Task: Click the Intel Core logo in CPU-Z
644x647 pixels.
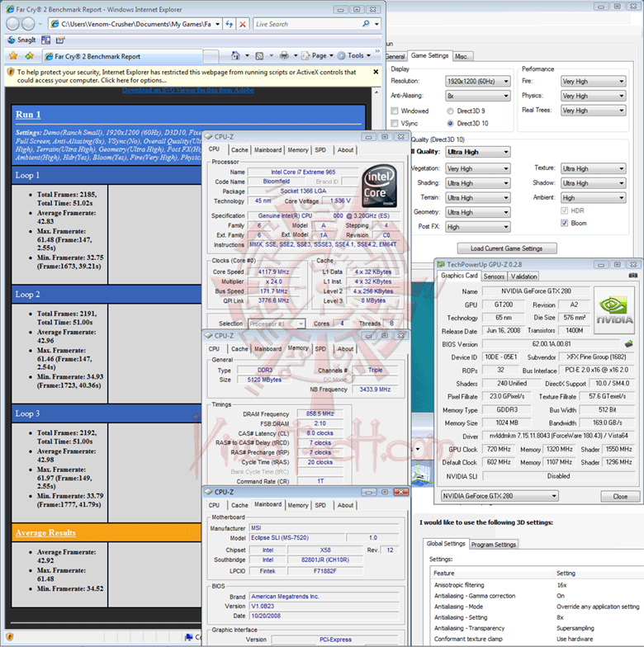Action: pos(380,187)
